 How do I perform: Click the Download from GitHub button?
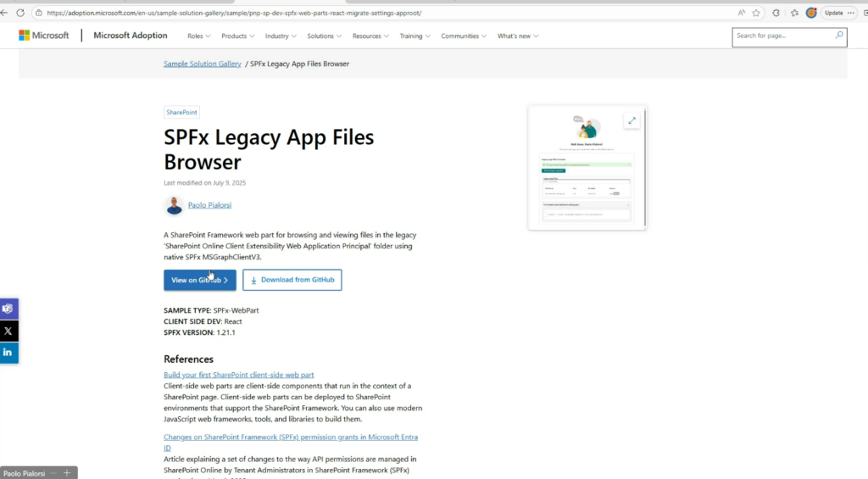tap(292, 280)
